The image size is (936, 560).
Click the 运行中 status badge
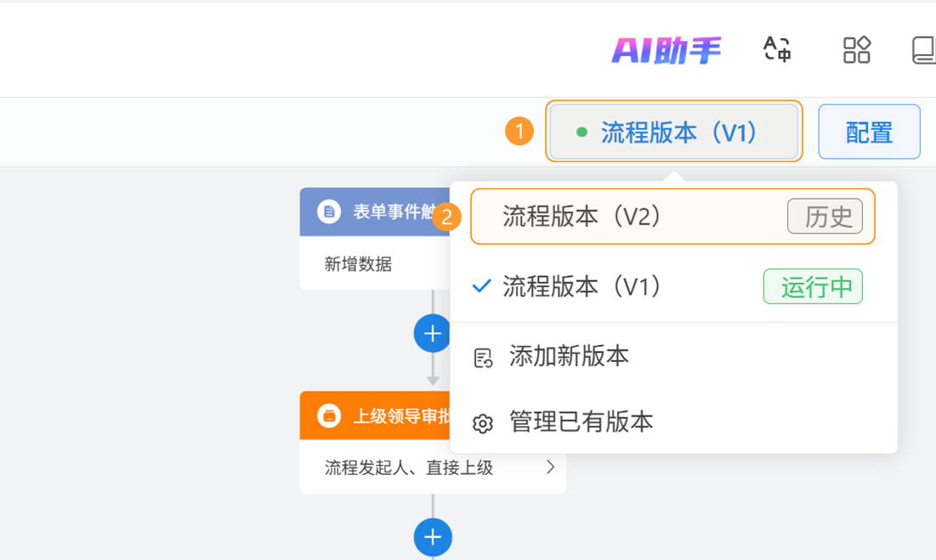[x=813, y=286]
